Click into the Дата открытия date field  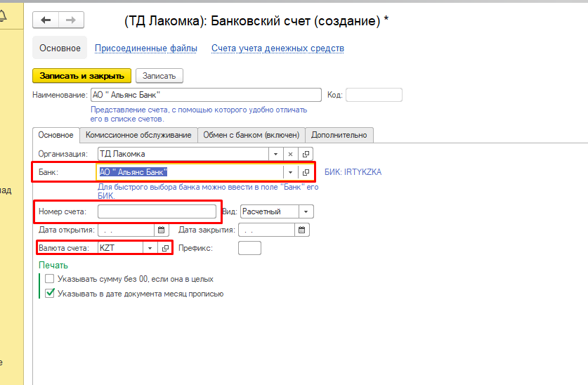pyautogui.click(x=126, y=230)
